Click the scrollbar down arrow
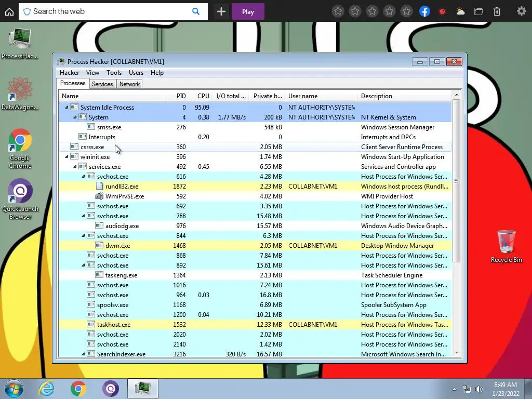Image resolution: width=532 pixels, height=399 pixels. 456,353
